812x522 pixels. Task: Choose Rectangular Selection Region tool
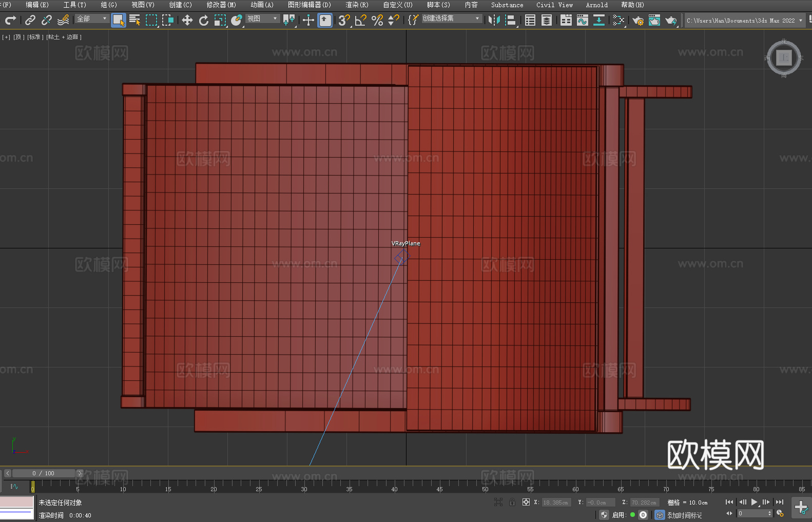click(x=151, y=20)
